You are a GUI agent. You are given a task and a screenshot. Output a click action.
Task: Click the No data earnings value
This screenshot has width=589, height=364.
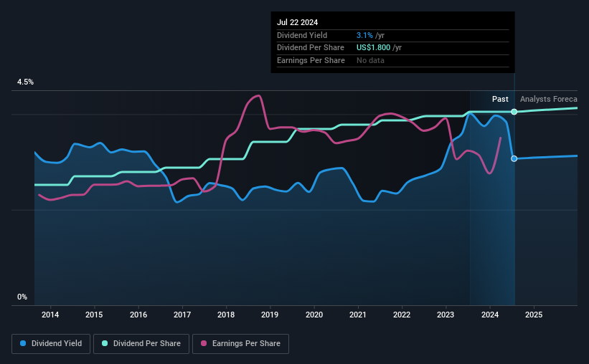370,60
